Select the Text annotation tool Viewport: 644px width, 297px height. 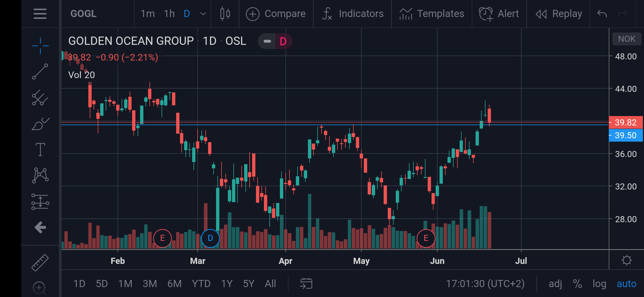pos(40,149)
